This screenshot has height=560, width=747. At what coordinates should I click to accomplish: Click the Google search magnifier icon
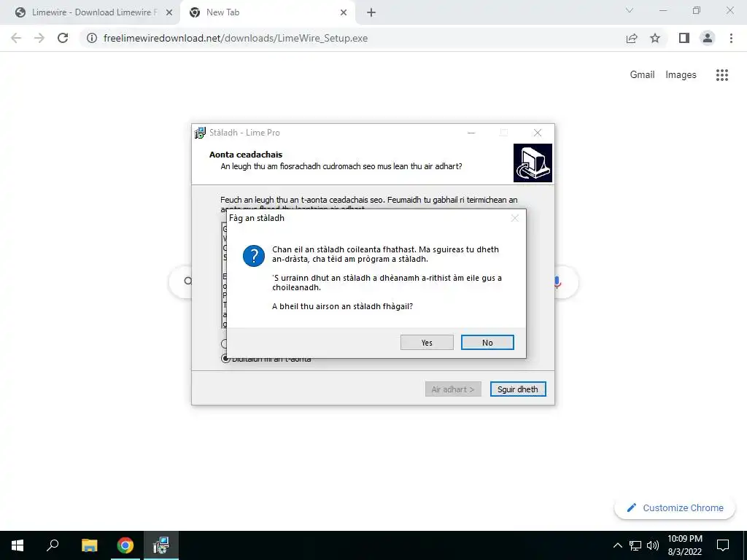click(188, 281)
